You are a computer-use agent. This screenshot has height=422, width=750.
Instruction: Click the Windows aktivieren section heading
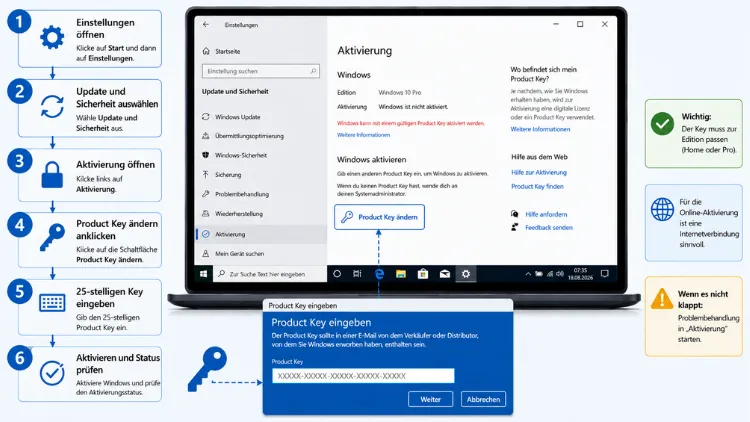click(x=371, y=159)
